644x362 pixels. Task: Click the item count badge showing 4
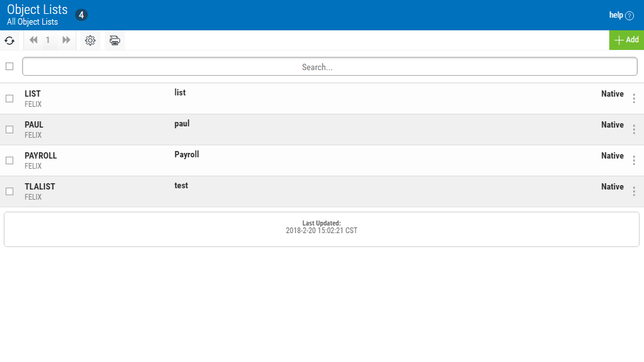(x=81, y=15)
